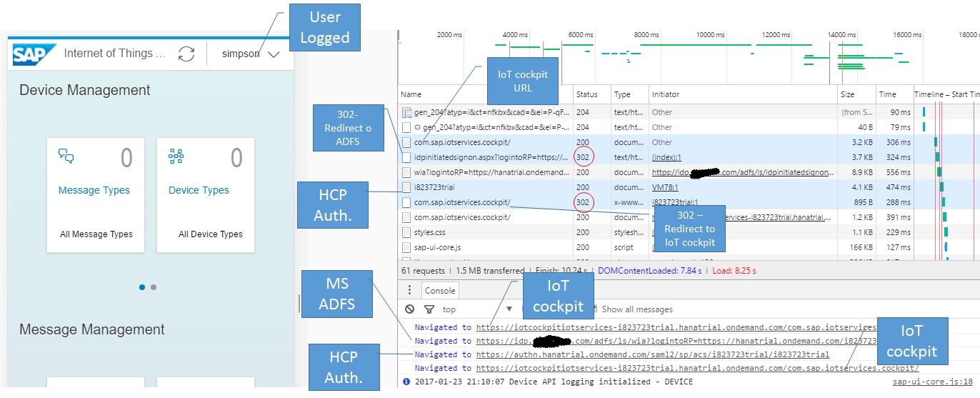Viewport: 980px width, 398px height.
Task: Open the Device Types link
Action: tap(199, 190)
